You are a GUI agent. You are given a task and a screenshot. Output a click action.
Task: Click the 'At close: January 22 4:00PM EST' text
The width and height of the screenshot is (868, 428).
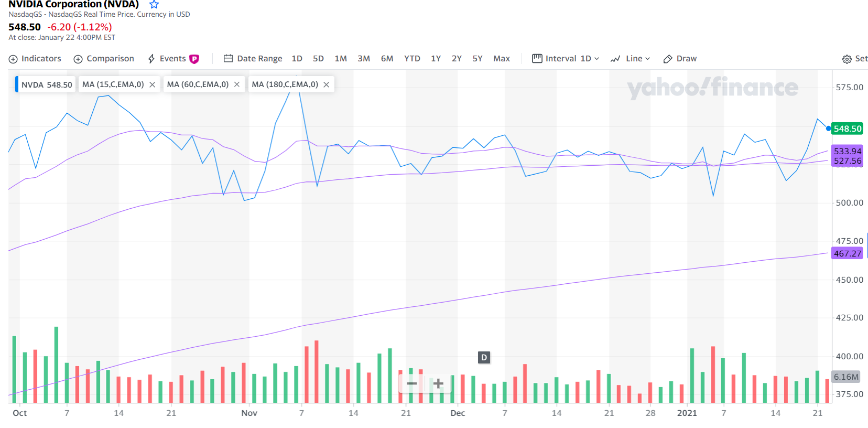(62, 38)
